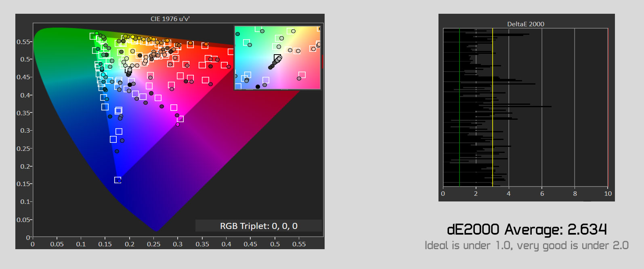Click the zoomed inset panel of the CIE chart
The height and width of the screenshot is (269, 644).
277,57
